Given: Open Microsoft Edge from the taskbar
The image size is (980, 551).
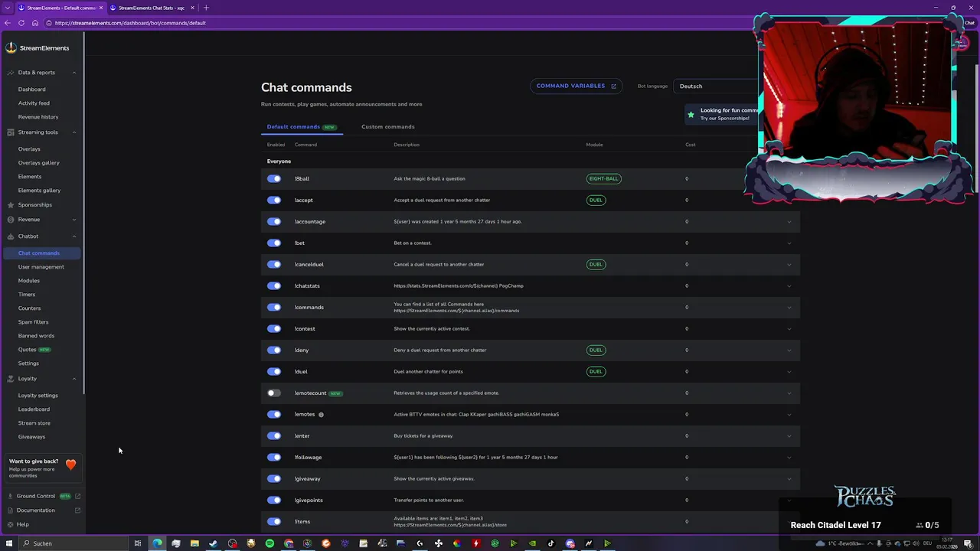Looking at the screenshot, I should 157,543.
